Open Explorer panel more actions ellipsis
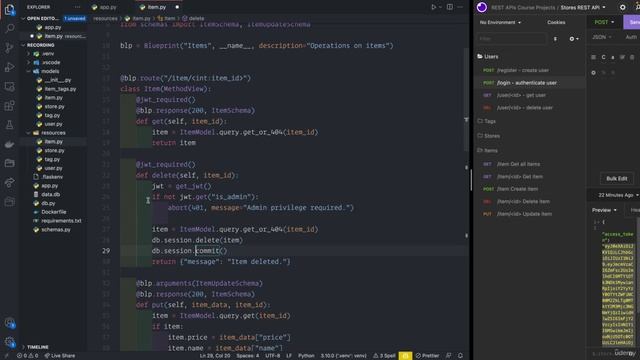 77,7
